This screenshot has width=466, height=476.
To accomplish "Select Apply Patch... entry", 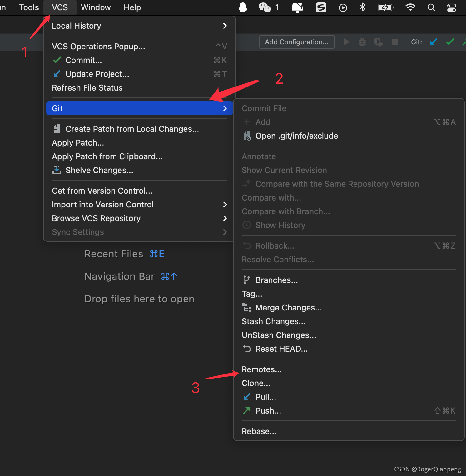I will coord(139,143).
